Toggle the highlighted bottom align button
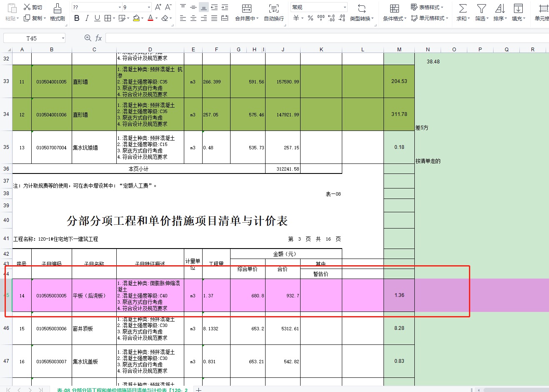Image resolution: width=549 pixels, height=392 pixels. click(x=203, y=7)
